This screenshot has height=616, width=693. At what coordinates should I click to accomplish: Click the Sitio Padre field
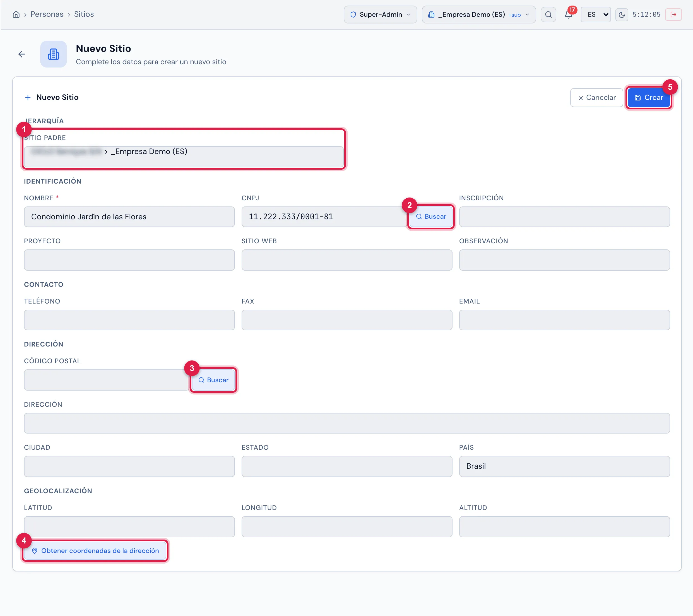(184, 157)
